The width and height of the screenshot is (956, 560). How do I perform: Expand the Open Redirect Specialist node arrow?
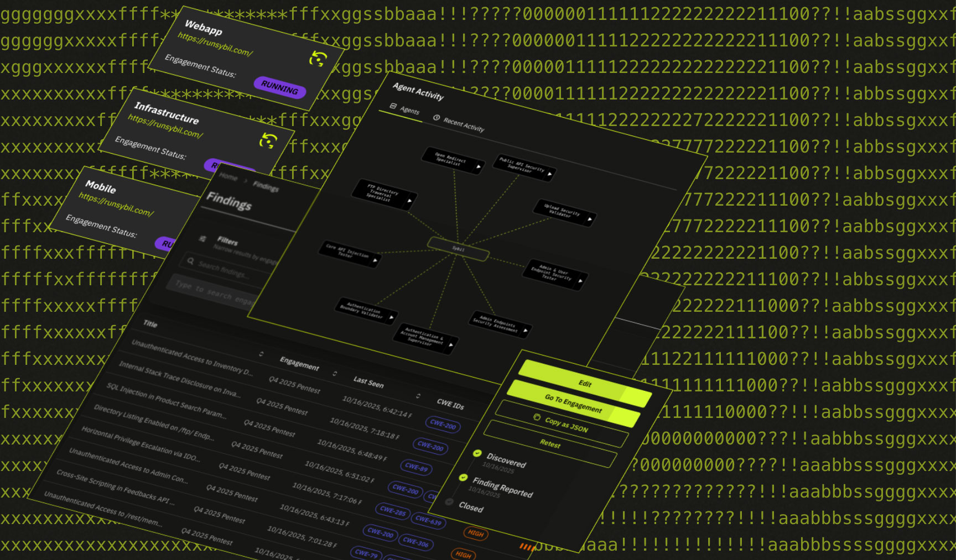[479, 166]
